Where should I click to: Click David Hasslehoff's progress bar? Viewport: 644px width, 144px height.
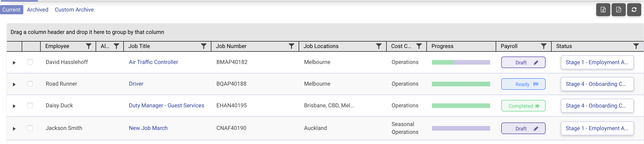click(461, 62)
